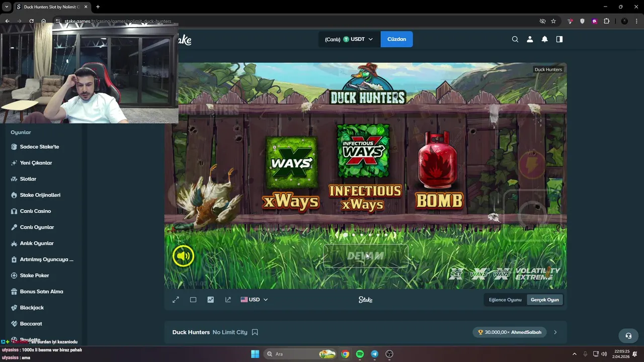Open Stake Poker in sidebar
The height and width of the screenshot is (362, 644).
click(x=34, y=276)
